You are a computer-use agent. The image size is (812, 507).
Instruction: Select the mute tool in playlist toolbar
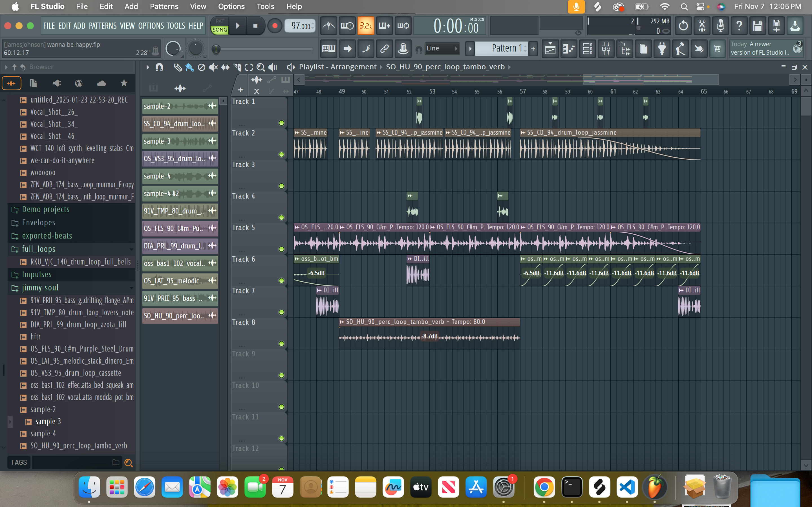pyautogui.click(x=213, y=67)
